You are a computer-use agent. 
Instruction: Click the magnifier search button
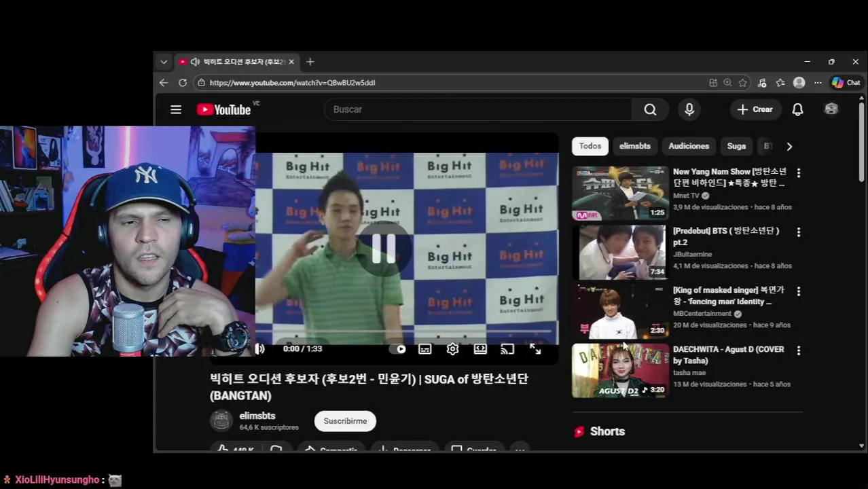point(650,109)
